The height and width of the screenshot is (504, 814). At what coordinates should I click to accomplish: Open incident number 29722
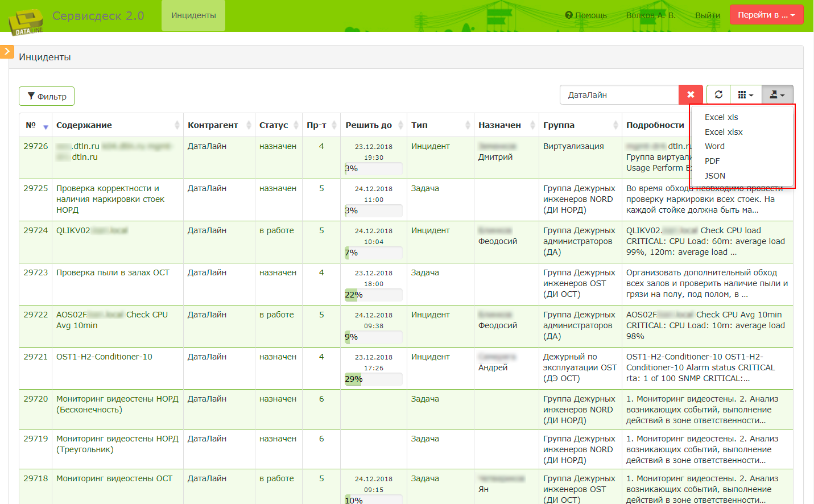[36, 315]
